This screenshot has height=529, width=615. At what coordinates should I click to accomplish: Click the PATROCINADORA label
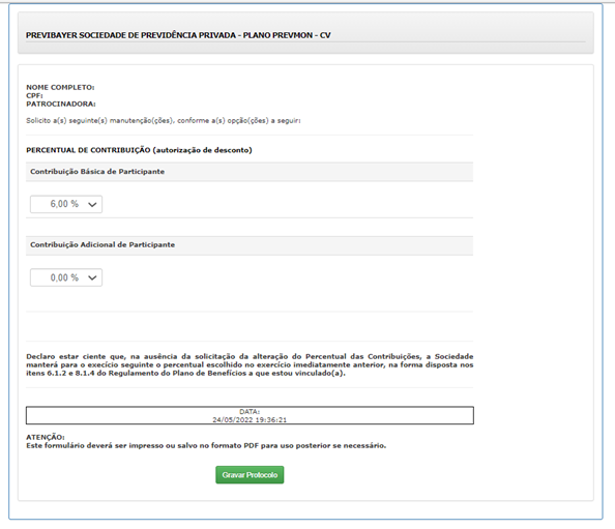click(61, 104)
